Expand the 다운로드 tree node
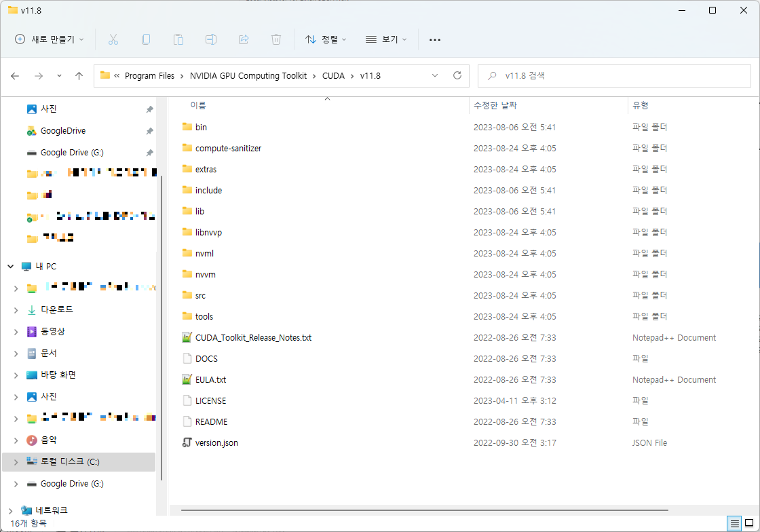 (16, 310)
